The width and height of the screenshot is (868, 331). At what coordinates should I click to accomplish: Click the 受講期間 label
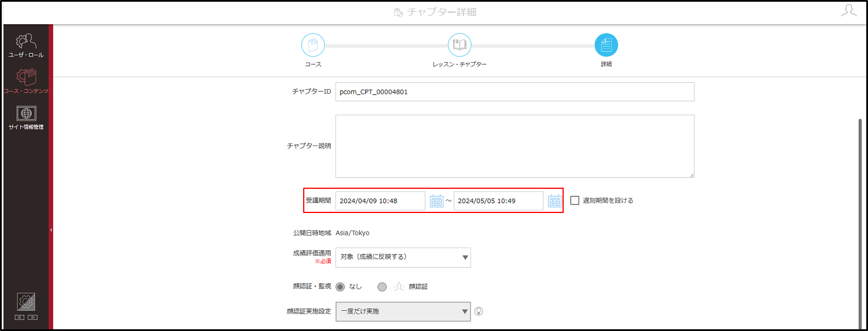pos(318,201)
